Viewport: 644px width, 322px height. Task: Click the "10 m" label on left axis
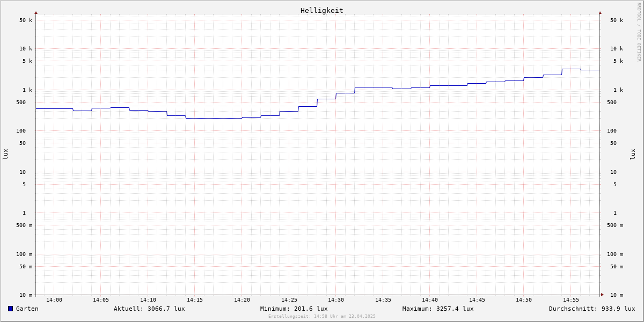(26, 295)
